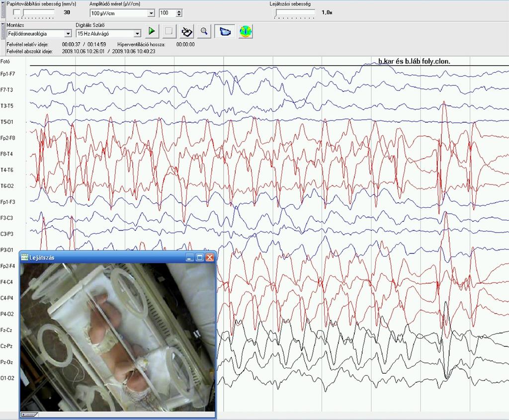Viewport: 509px width, 420px height.
Task: Select the F8-T4 channel label
Action: pos(7,154)
